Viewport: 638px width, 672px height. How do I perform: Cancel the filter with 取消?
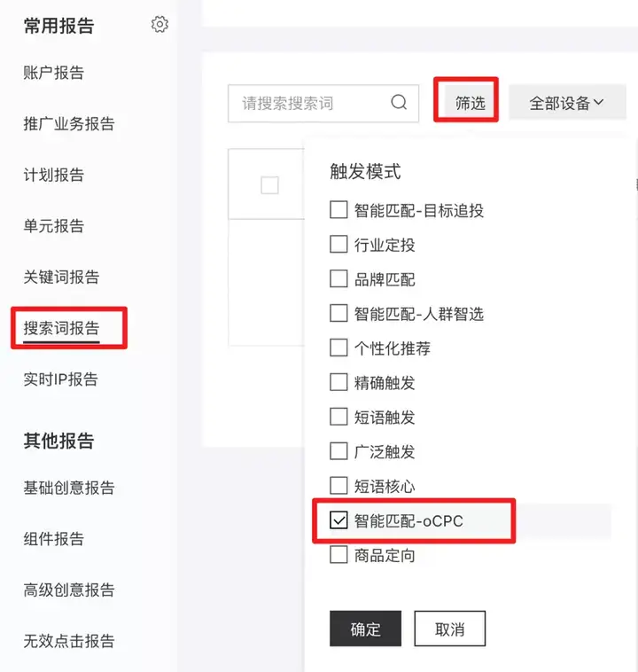[450, 629]
